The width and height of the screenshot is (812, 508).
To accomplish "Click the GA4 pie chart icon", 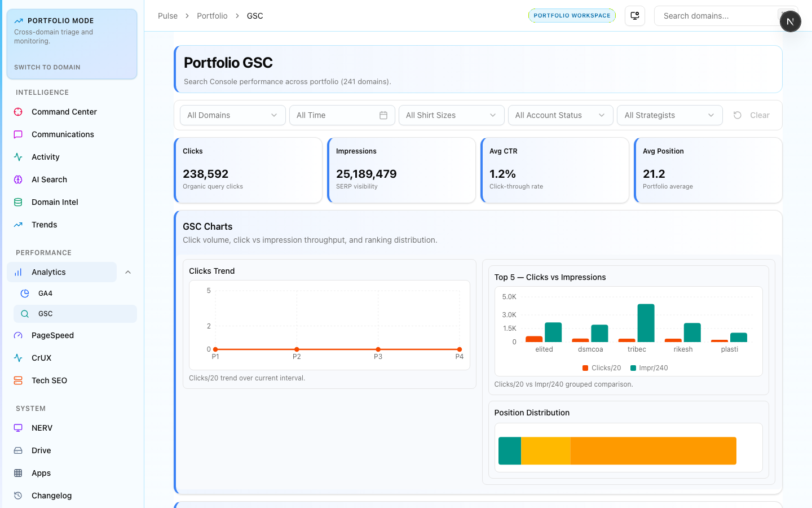I will tap(25, 294).
